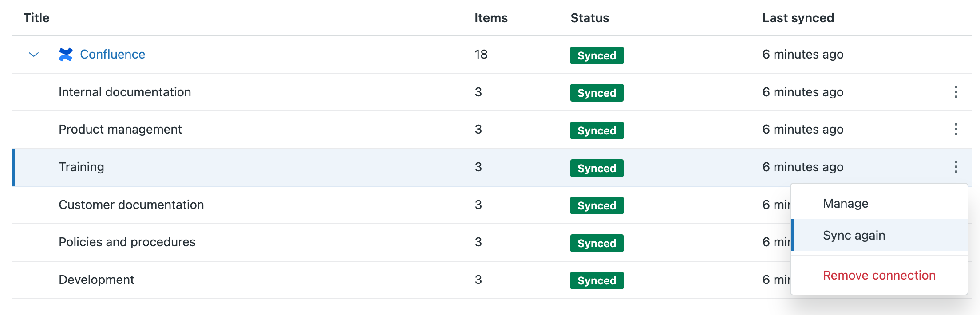Click the Synced badge in the Confluence row
This screenshot has height=315, width=980.
(x=597, y=55)
